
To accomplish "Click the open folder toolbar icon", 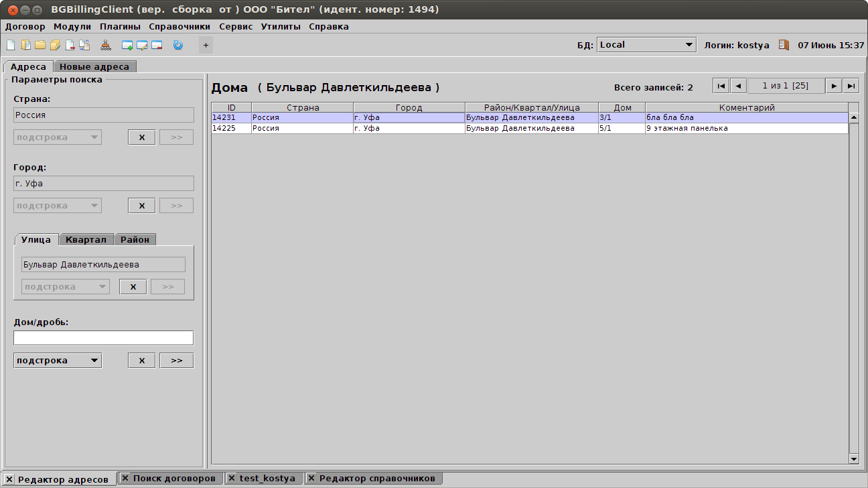I will click(x=40, y=45).
